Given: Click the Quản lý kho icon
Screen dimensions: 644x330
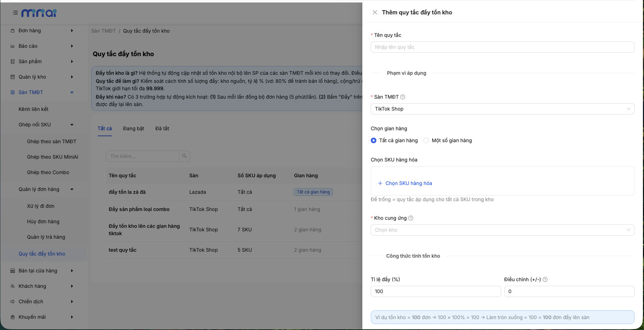Looking at the screenshot, I should (13, 77).
